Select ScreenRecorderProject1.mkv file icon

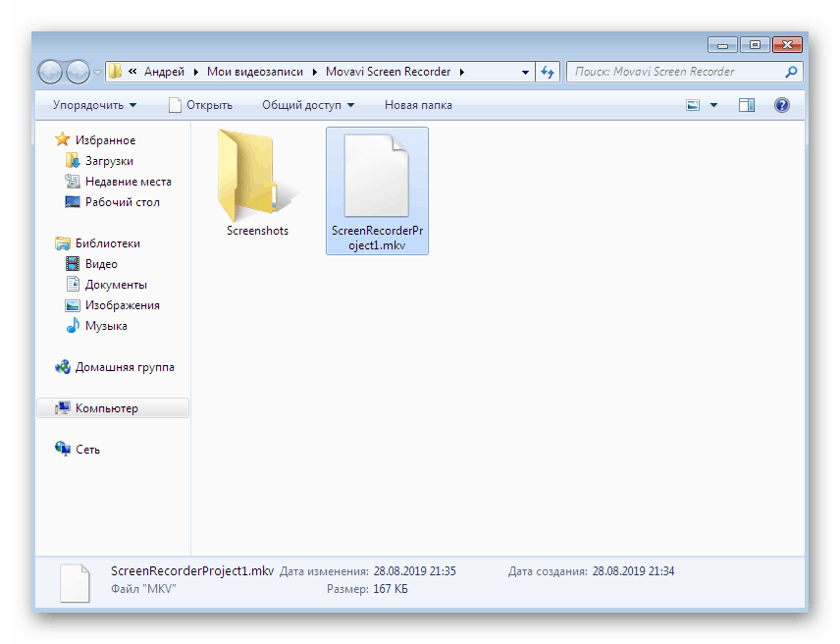[x=377, y=176]
